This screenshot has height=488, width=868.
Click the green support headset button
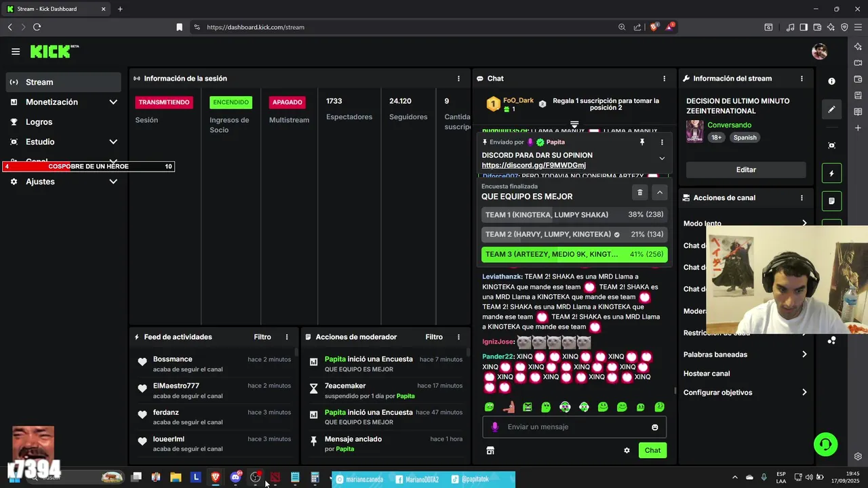[826, 444]
